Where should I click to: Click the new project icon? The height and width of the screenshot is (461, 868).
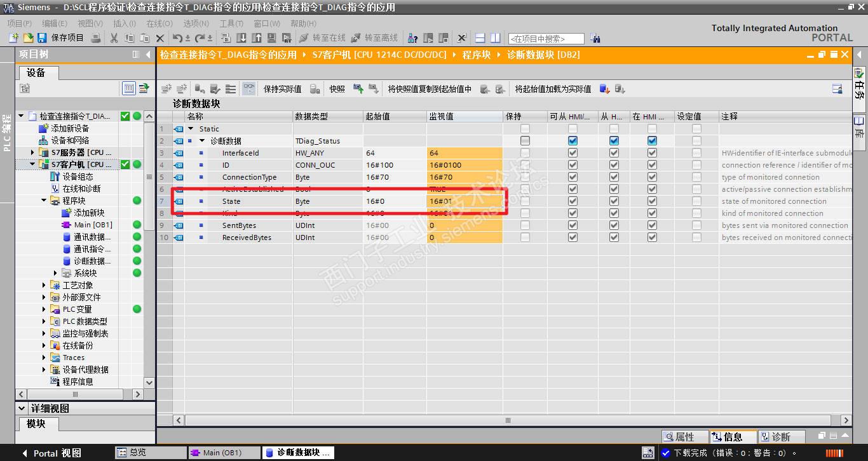(x=13, y=38)
